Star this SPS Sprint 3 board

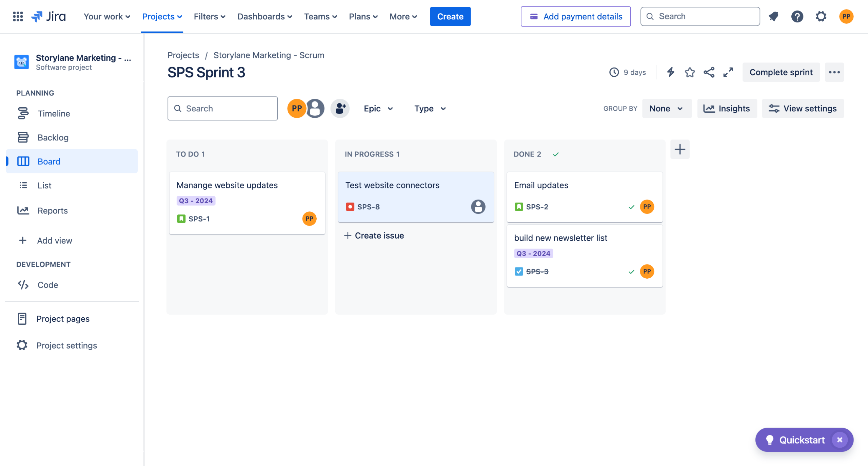(690, 72)
